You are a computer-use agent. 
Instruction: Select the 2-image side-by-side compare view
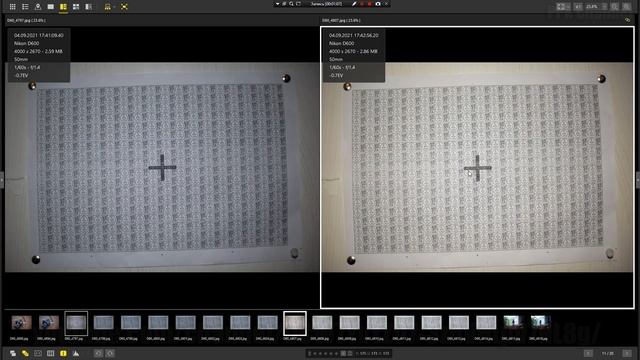tap(63, 7)
